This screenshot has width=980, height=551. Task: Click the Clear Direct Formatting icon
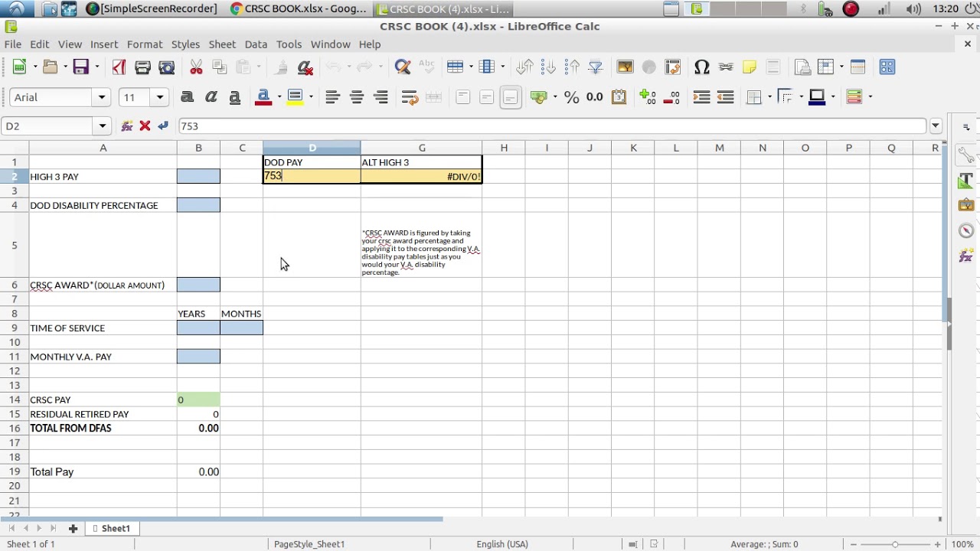tap(305, 67)
